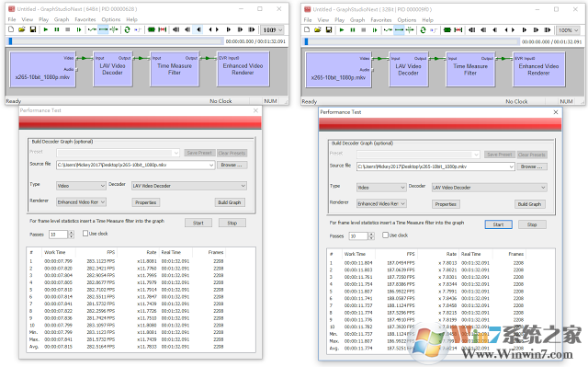Click seek bar in 64bit window
Image resolution: width=588 pixels, height=367 pixels.
click(x=116, y=41)
